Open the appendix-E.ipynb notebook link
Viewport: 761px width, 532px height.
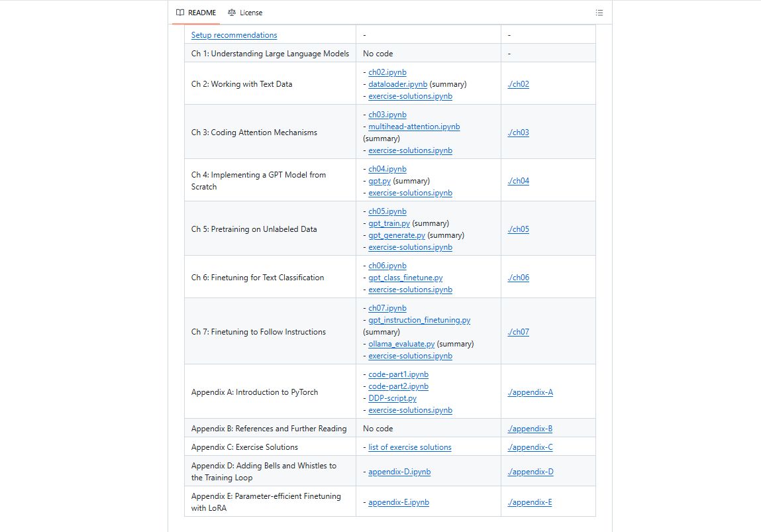pyautogui.click(x=399, y=502)
